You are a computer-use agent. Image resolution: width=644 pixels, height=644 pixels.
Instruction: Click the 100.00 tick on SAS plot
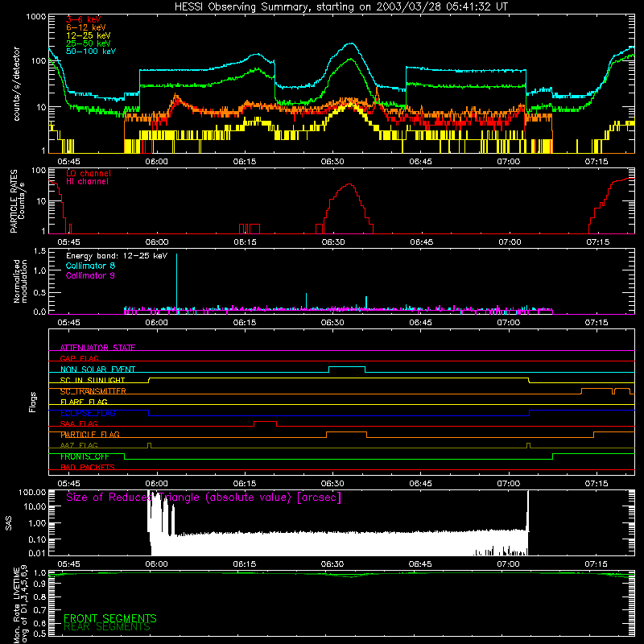(32, 493)
